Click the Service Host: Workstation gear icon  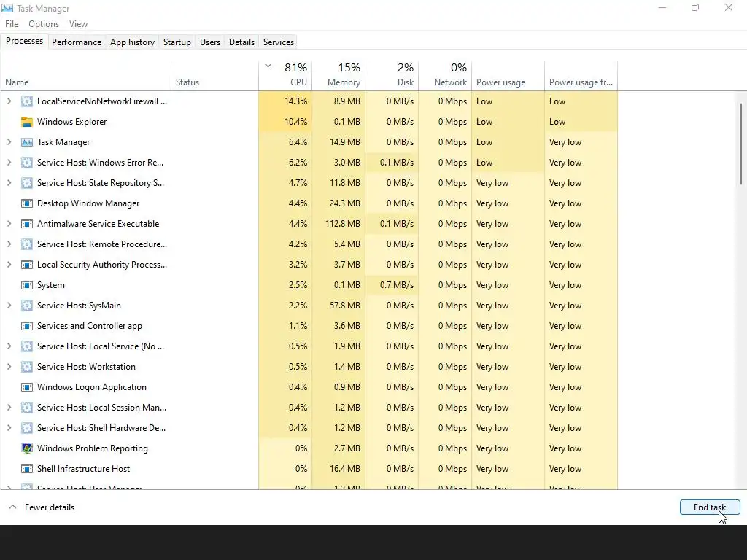coord(27,367)
